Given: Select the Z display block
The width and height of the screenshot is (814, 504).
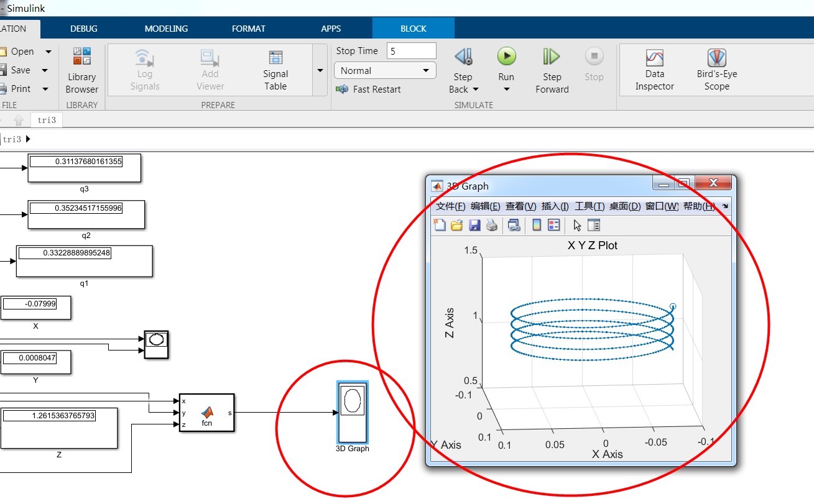Looking at the screenshot, I should click(58, 428).
